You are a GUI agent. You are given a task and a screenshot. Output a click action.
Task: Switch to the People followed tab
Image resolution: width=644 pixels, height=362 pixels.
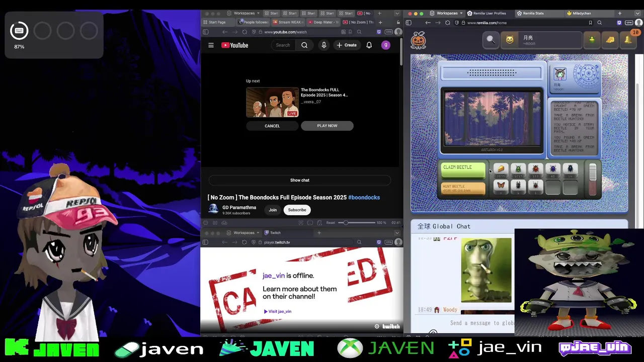pyautogui.click(x=254, y=22)
